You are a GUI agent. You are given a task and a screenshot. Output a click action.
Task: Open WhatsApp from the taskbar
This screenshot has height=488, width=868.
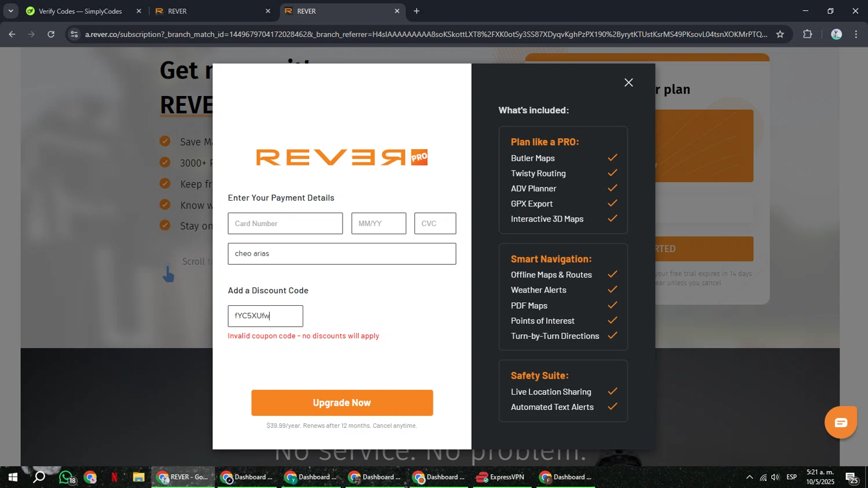point(66,478)
